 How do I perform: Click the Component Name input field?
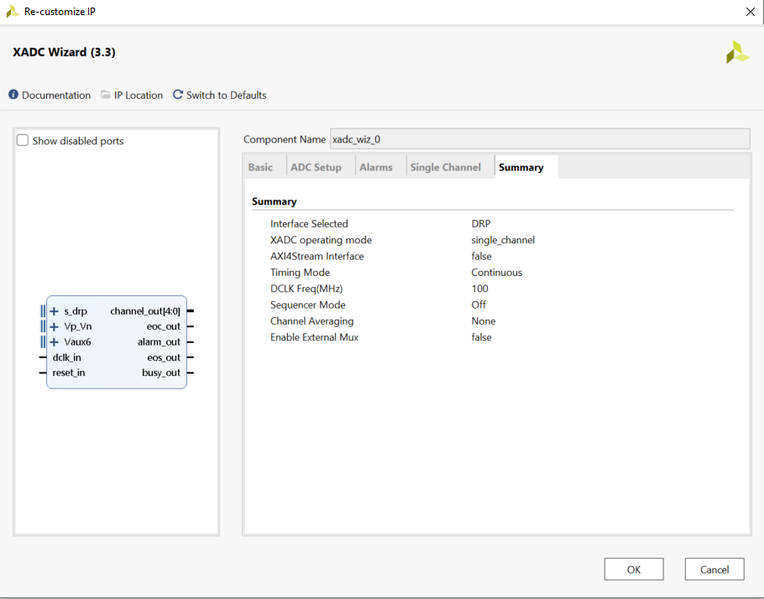pos(539,139)
